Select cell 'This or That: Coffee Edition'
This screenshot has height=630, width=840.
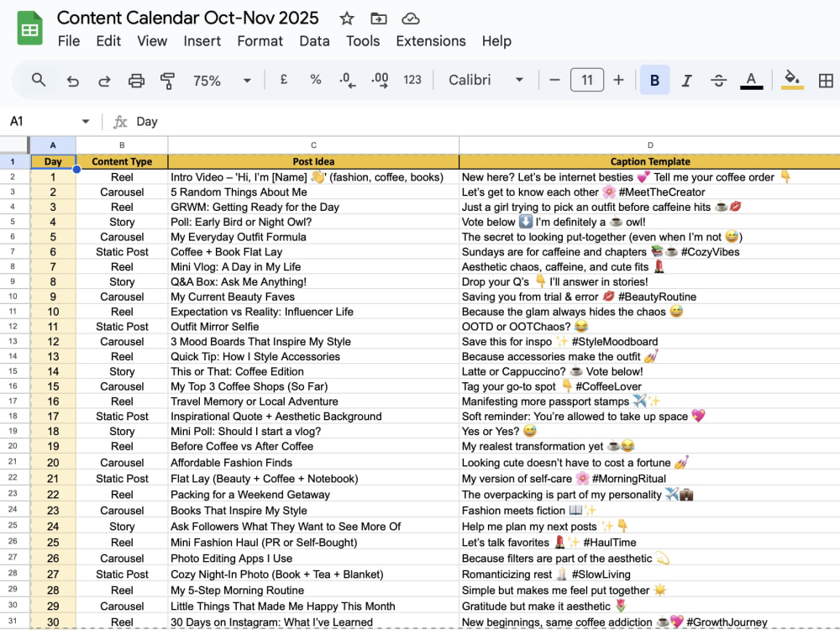(x=313, y=372)
